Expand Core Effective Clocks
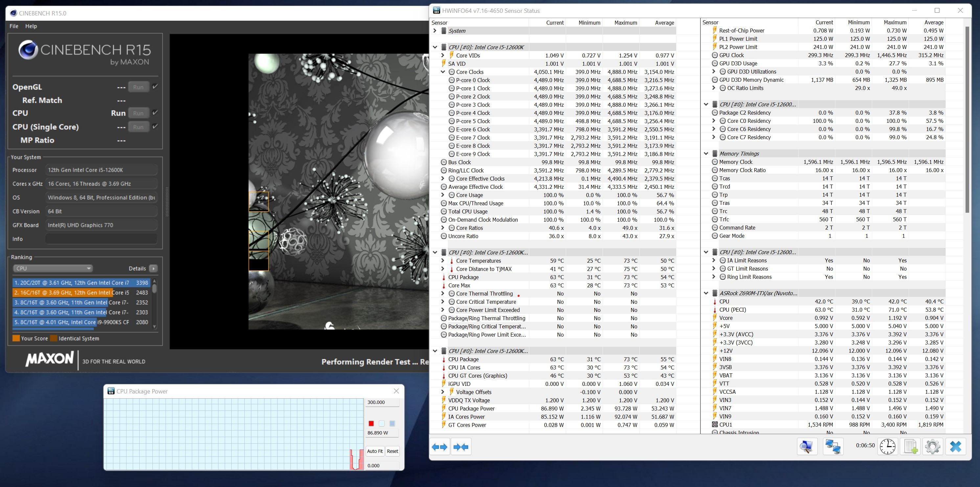This screenshot has height=487, width=980. point(443,179)
